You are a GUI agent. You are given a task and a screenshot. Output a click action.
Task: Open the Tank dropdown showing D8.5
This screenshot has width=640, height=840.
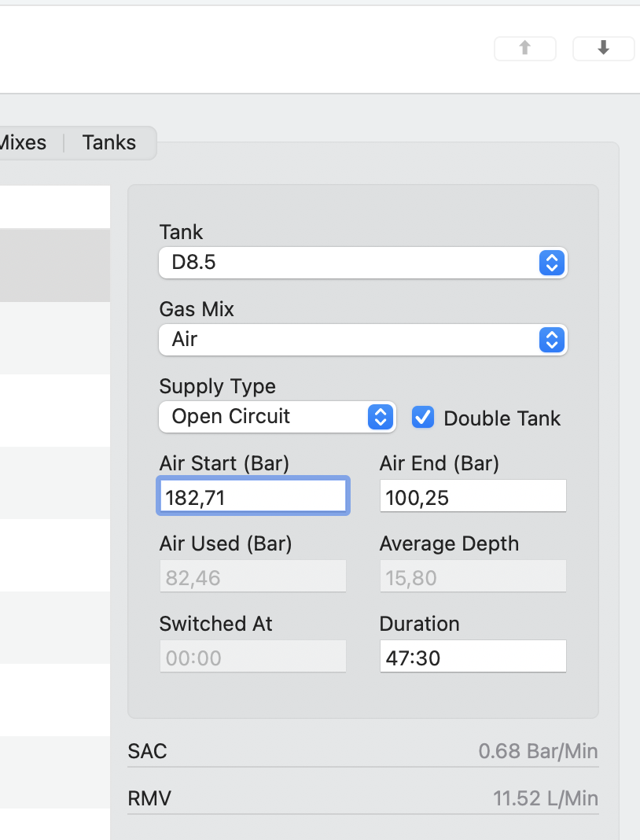pyautogui.click(x=362, y=263)
